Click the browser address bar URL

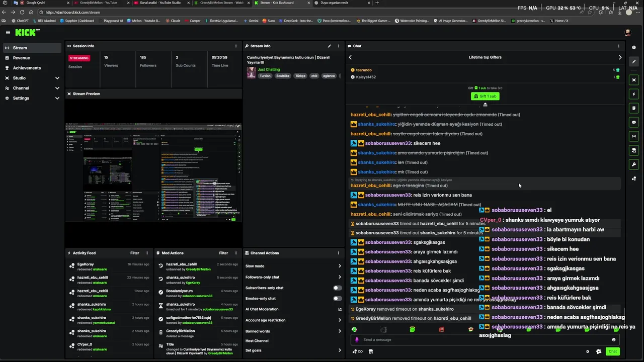[x=73, y=12]
